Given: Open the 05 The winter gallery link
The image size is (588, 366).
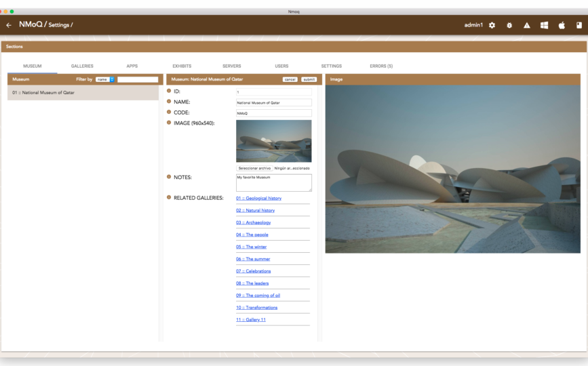Looking at the screenshot, I should [x=251, y=247].
